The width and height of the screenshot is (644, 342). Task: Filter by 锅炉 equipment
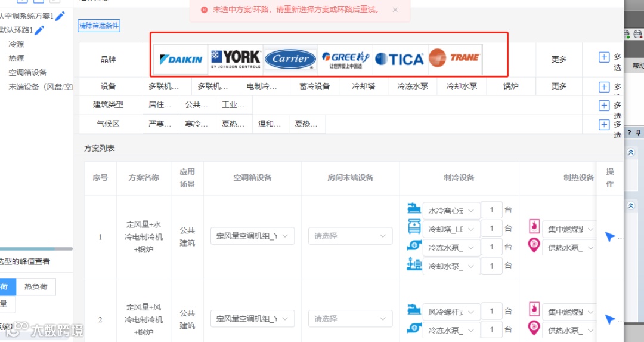pyautogui.click(x=511, y=87)
